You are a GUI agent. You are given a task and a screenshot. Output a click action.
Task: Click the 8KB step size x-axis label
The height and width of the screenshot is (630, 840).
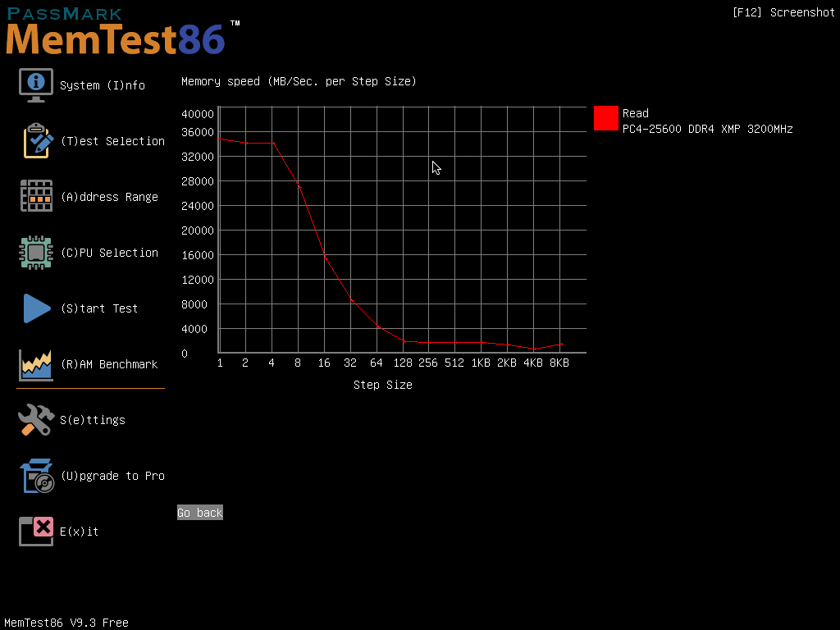click(559, 363)
